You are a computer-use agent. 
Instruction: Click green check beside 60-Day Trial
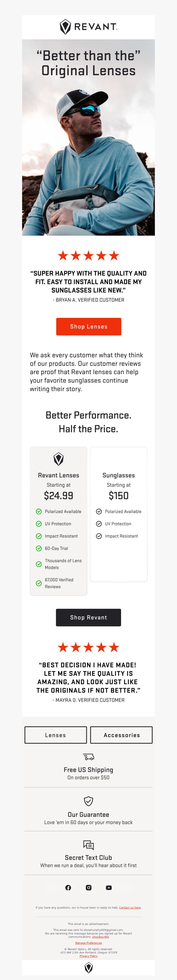point(39,548)
